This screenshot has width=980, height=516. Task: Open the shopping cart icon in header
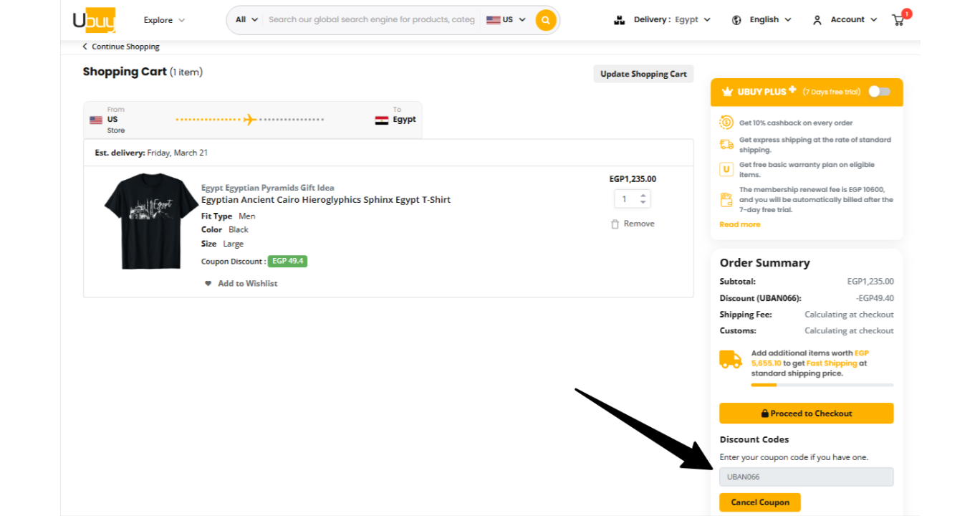898,20
